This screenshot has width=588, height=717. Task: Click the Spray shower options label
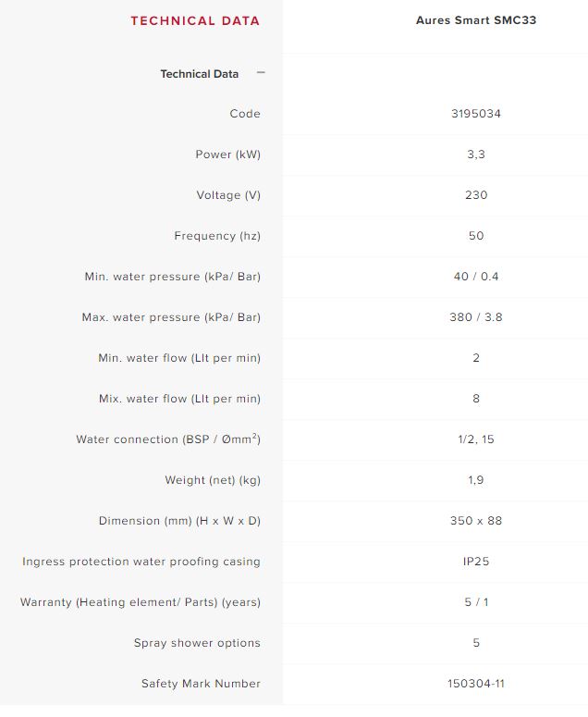(197, 643)
